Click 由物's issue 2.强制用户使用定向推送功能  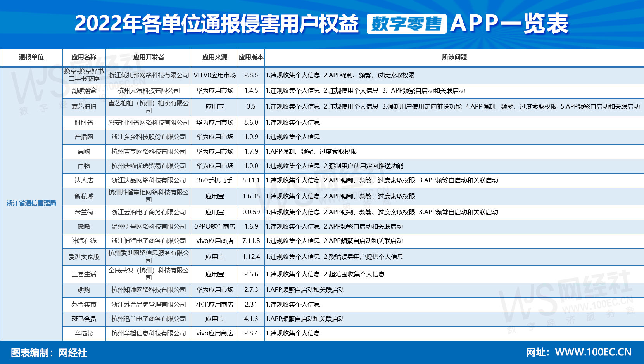coord(363,166)
